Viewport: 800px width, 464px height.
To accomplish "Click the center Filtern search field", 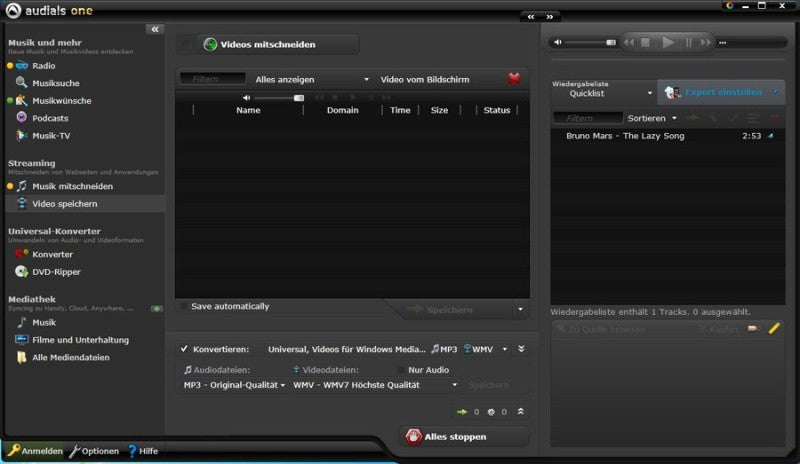I will pyautogui.click(x=212, y=79).
